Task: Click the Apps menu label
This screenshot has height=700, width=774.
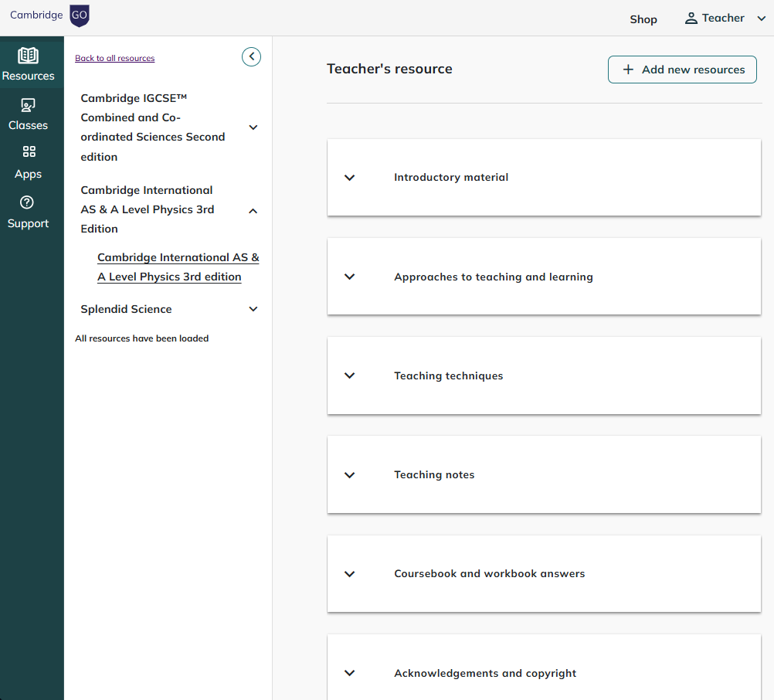Action: 28,175
